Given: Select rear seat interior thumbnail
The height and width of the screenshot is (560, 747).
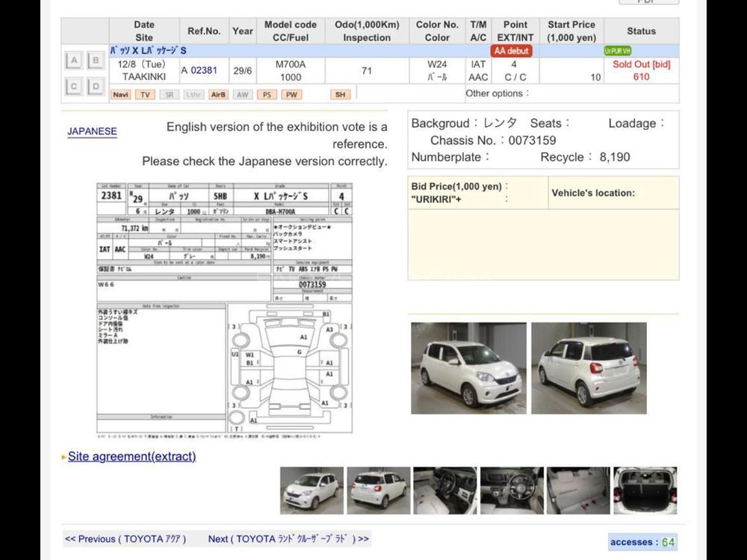Looking at the screenshot, I should coord(578,491).
